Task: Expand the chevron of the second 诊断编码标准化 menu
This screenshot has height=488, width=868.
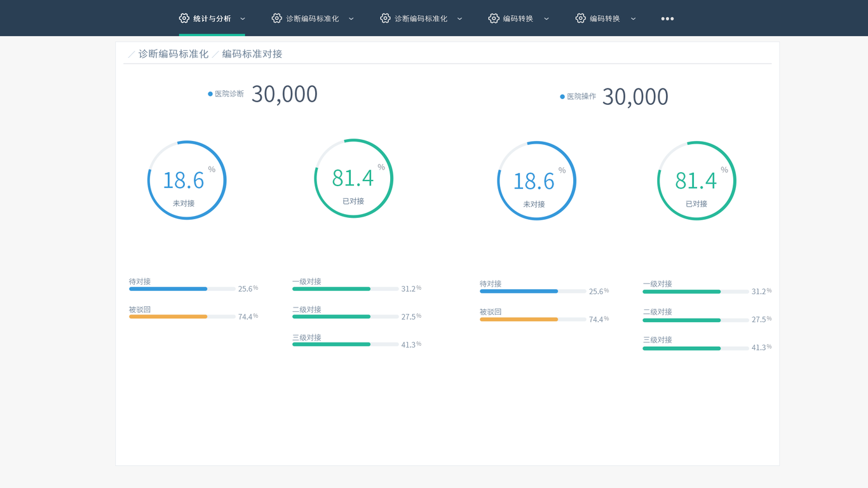Action: pyautogui.click(x=460, y=19)
